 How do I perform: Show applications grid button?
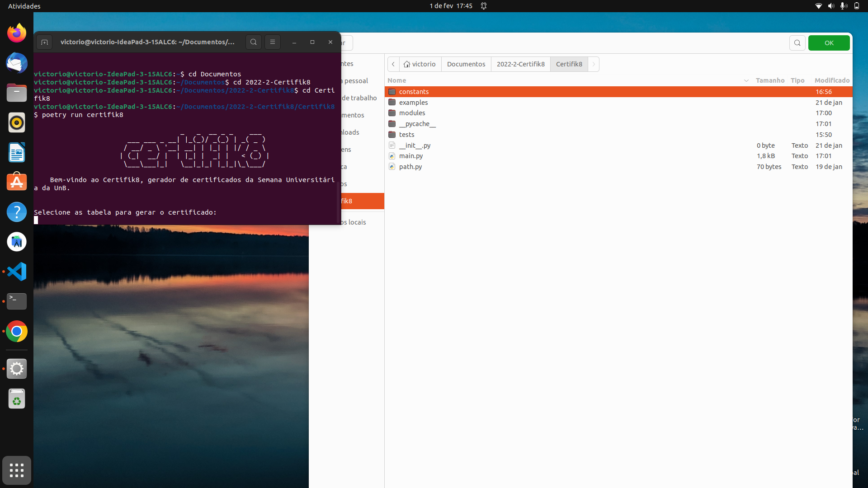[x=17, y=470]
